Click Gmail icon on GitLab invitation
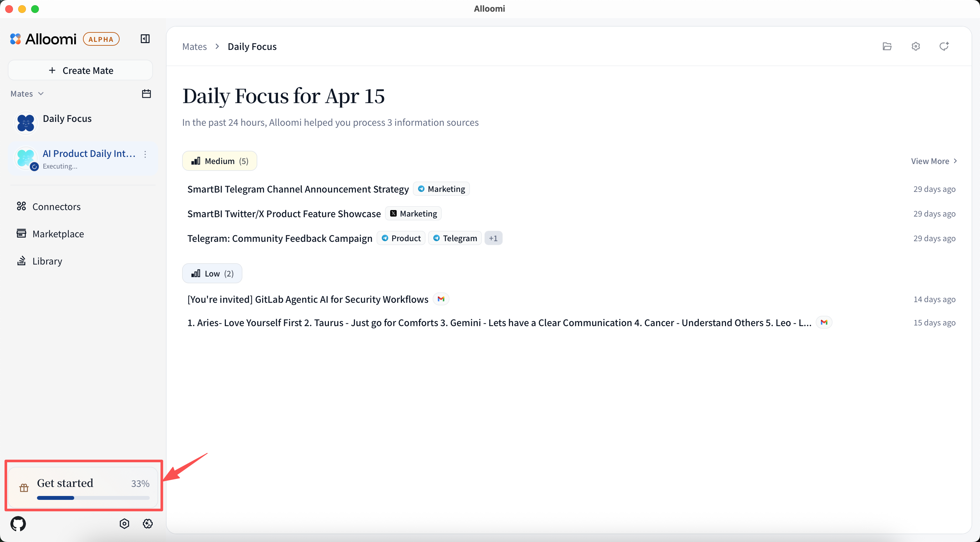 (x=441, y=299)
